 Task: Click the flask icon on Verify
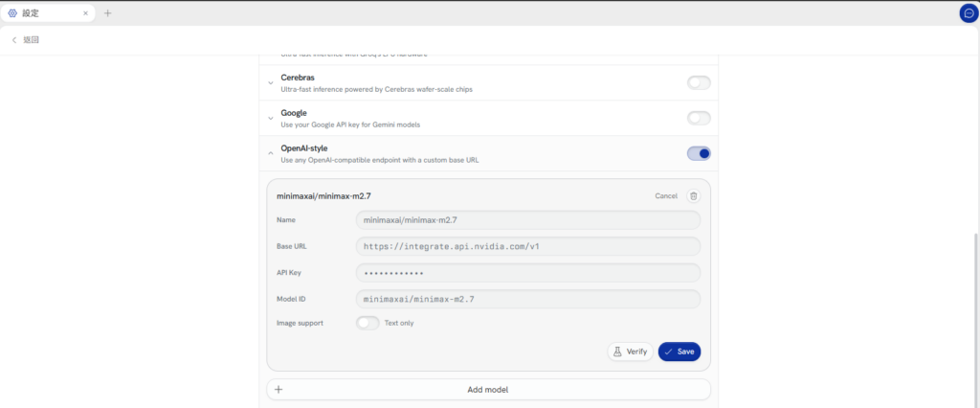click(x=617, y=351)
